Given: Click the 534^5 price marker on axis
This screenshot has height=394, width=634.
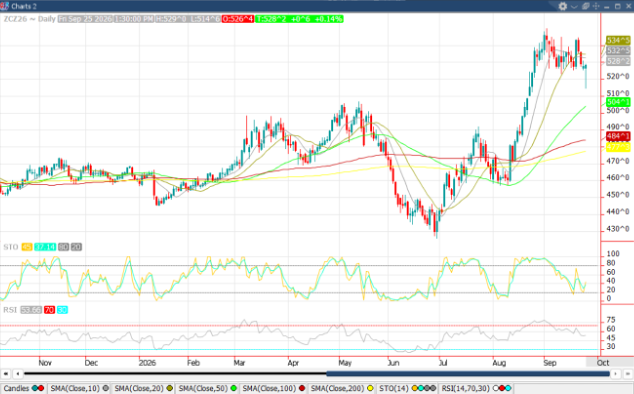Looking at the screenshot, I should (x=618, y=40).
